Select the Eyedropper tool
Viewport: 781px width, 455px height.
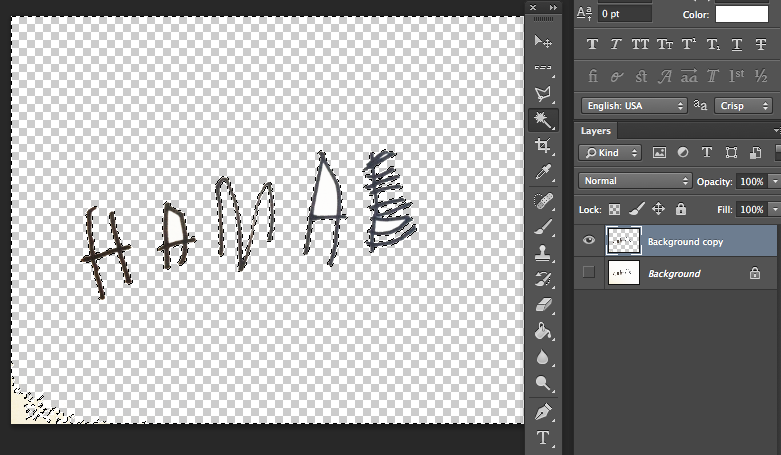pos(542,172)
